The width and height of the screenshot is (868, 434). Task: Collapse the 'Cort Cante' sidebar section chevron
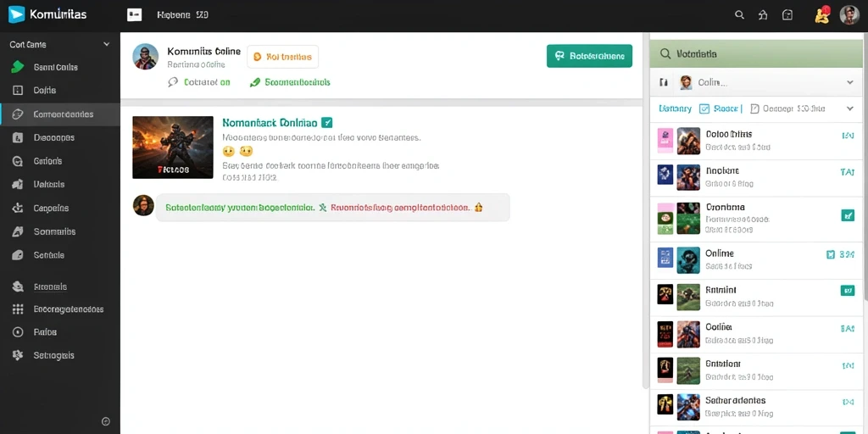(x=106, y=44)
